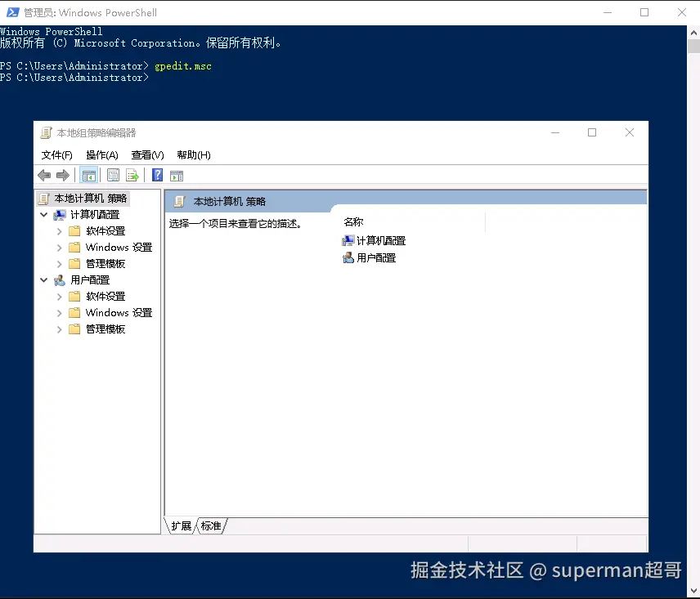The height and width of the screenshot is (599, 700).
Task: Click PowerShell icon in the title bar
Action: 12,12
